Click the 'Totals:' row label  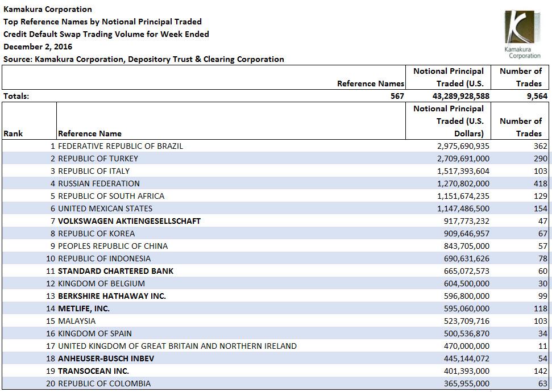pos(16,96)
